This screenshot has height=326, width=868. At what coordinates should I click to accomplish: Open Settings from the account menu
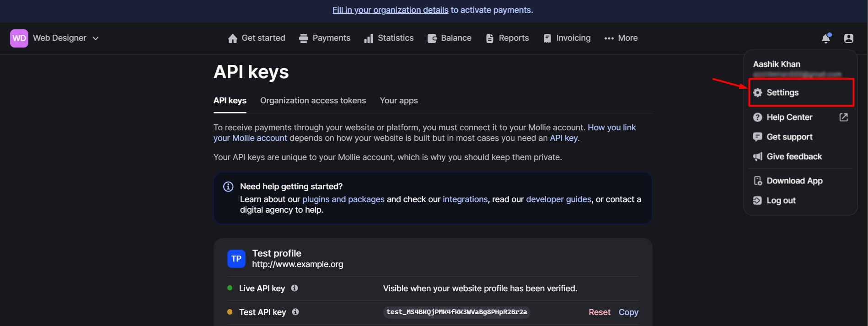click(x=782, y=92)
